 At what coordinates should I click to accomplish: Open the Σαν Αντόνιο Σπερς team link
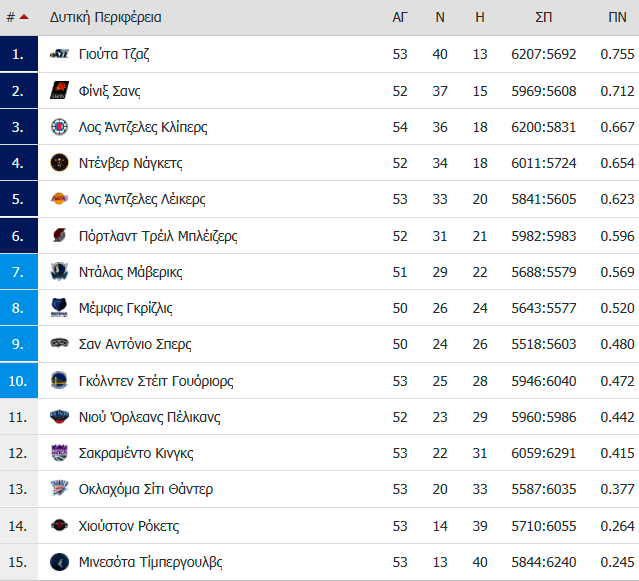[x=135, y=344]
